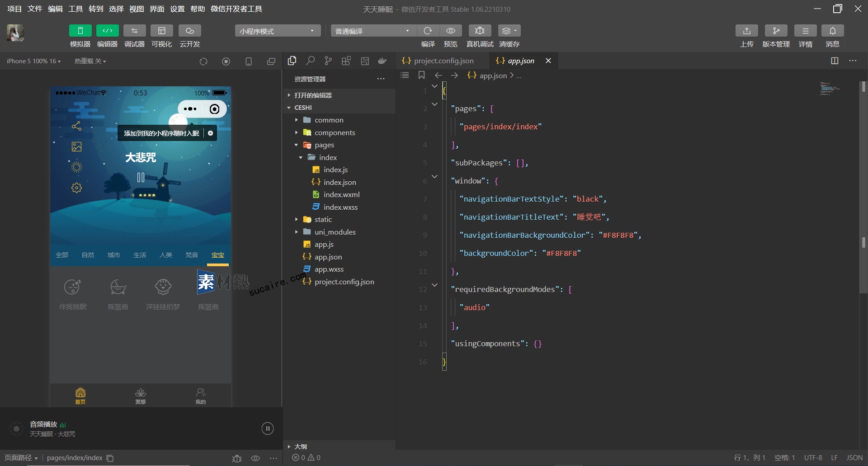Open the Clear Cache (清缓存) dropdown
Viewport: 868px width, 466px height.
(x=509, y=31)
